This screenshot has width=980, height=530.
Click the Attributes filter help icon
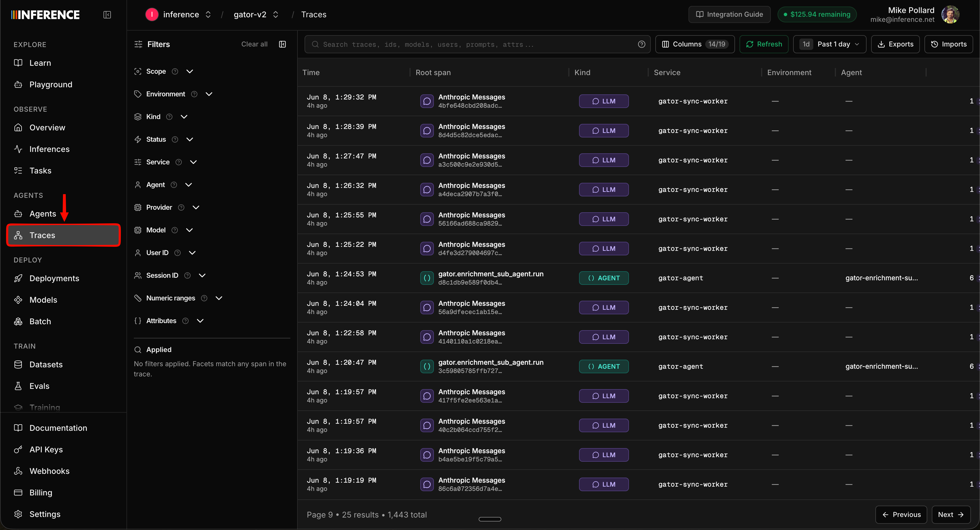[185, 321]
